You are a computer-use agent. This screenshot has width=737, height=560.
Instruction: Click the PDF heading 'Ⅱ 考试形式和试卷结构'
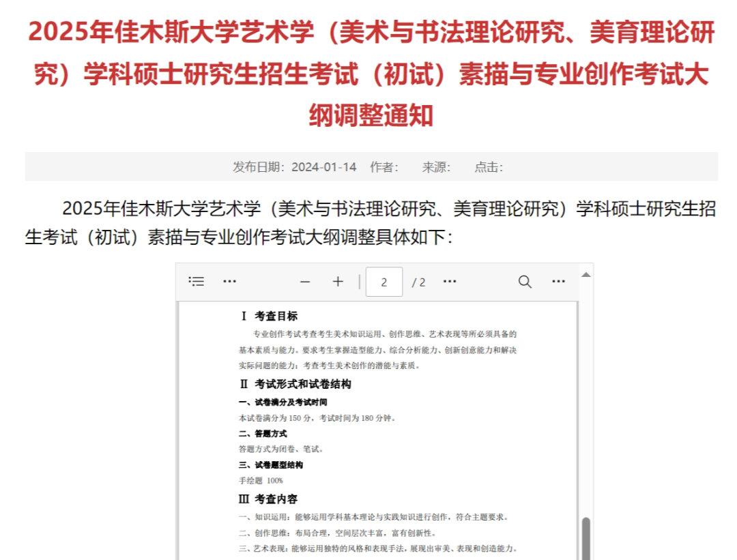295,384
